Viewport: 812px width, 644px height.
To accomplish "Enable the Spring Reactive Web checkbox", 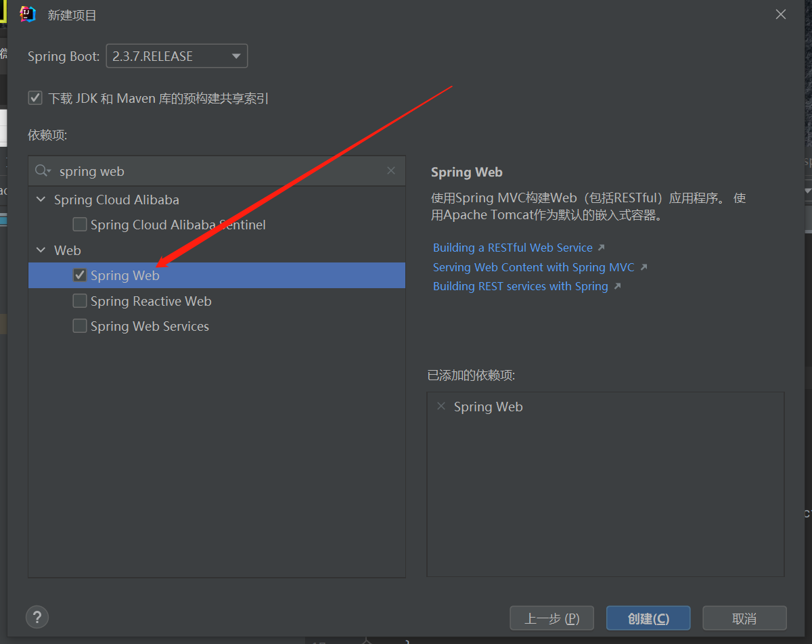I will pos(80,301).
